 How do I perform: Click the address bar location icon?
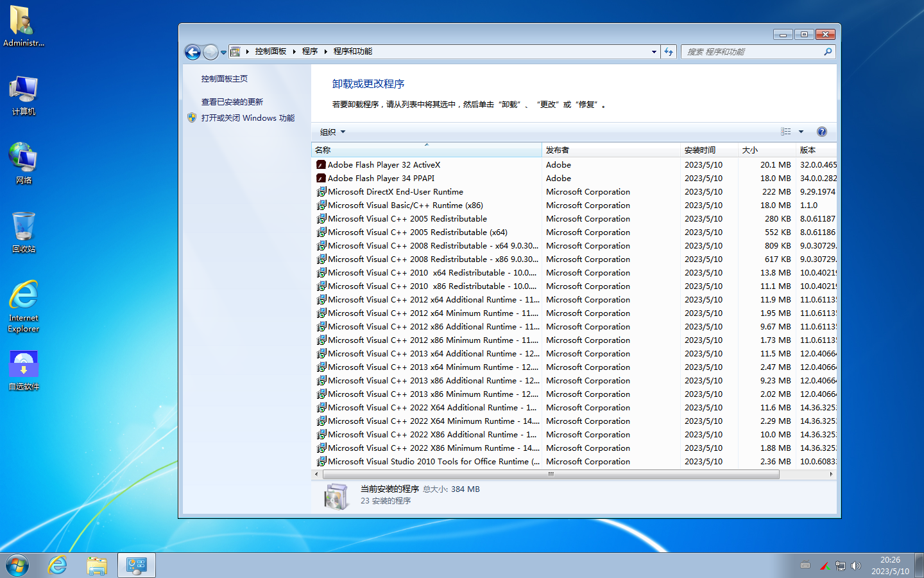coord(235,51)
